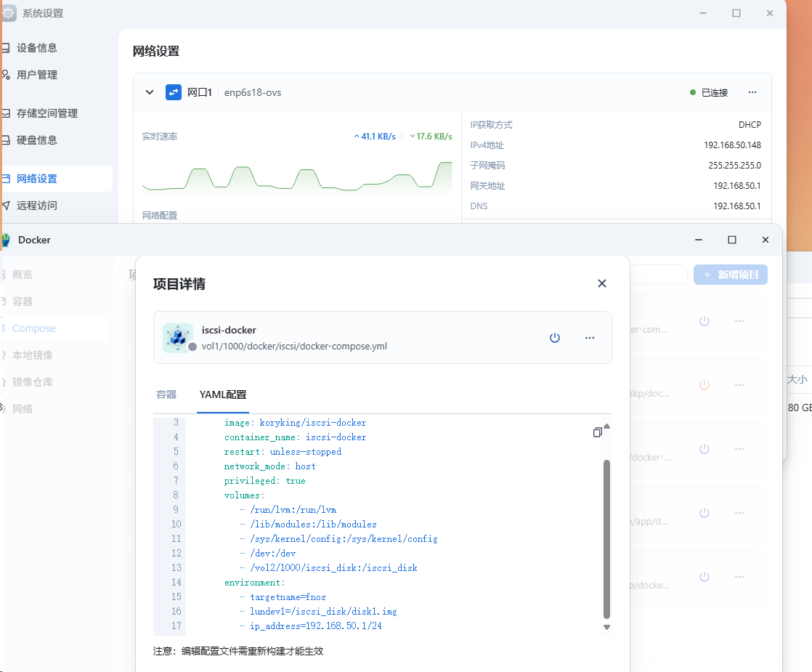The width and height of the screenshot is (812, 672).
Task: Switch to the 容器 tab
Action: 166,394
